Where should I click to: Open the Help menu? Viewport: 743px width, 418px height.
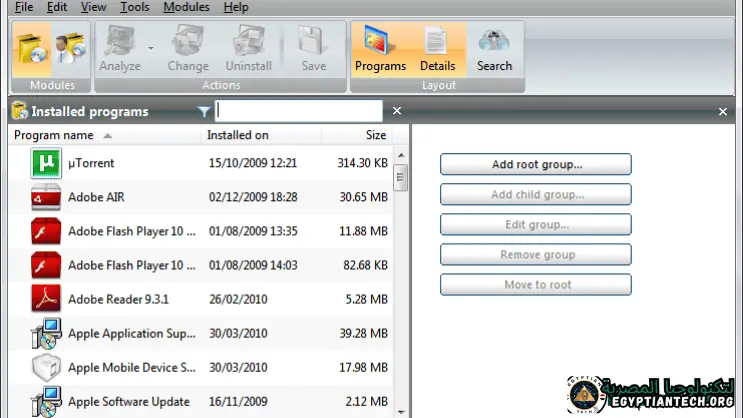click(x=236, y=7)
